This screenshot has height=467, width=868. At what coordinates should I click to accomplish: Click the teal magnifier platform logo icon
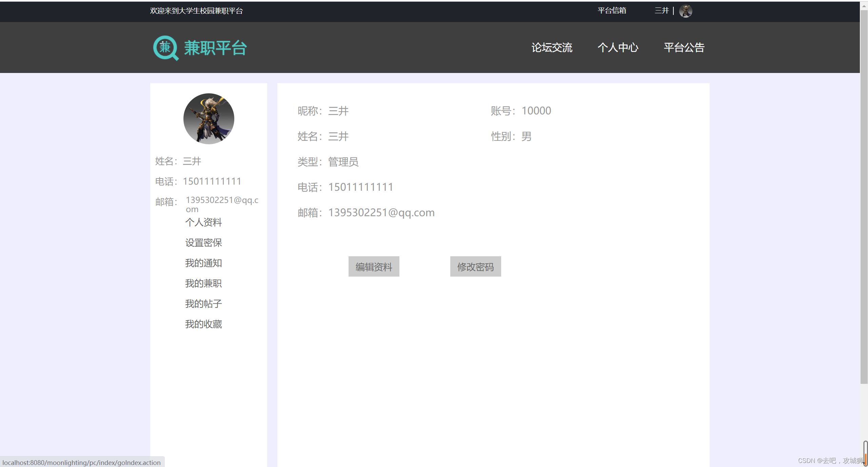tap(165, 48)
